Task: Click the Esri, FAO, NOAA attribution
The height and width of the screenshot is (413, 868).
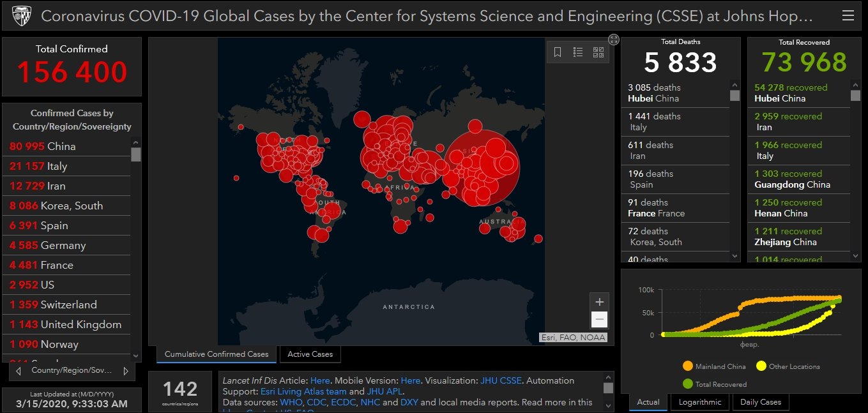Action: click(x=573, y=338)
